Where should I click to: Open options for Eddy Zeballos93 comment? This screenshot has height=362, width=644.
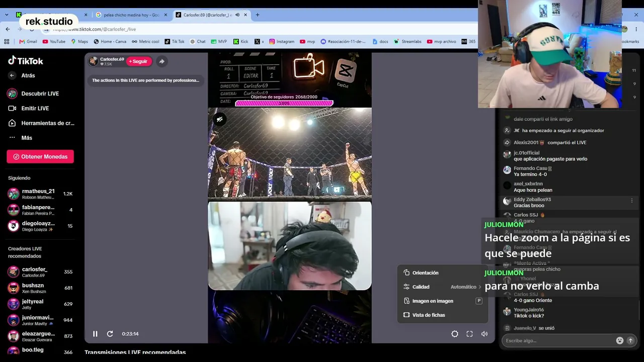632,201
